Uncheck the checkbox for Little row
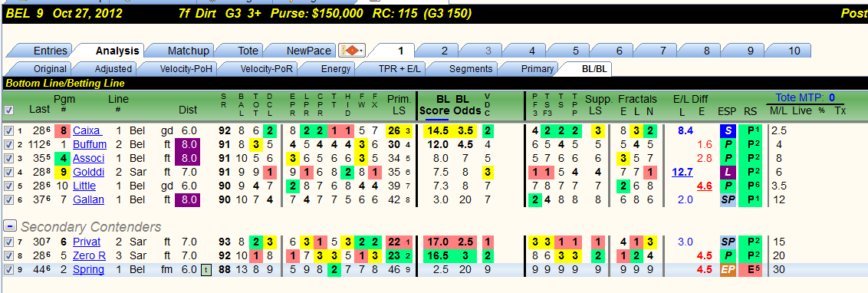The image size is (868, 293). tap(8, 186)
